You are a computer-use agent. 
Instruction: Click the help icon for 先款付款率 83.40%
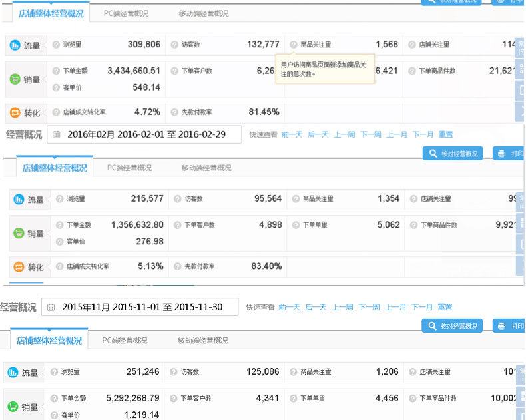tap(176, 266)
